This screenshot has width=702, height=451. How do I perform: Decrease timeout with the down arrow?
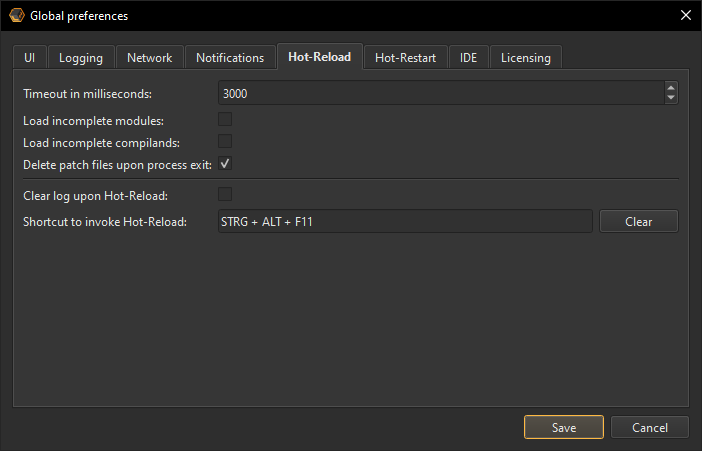671,98
